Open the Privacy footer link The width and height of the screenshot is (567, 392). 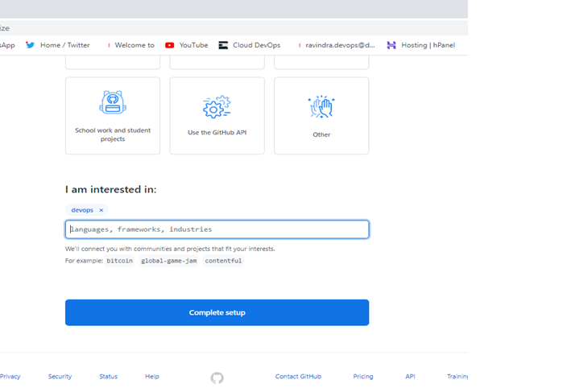10,377
